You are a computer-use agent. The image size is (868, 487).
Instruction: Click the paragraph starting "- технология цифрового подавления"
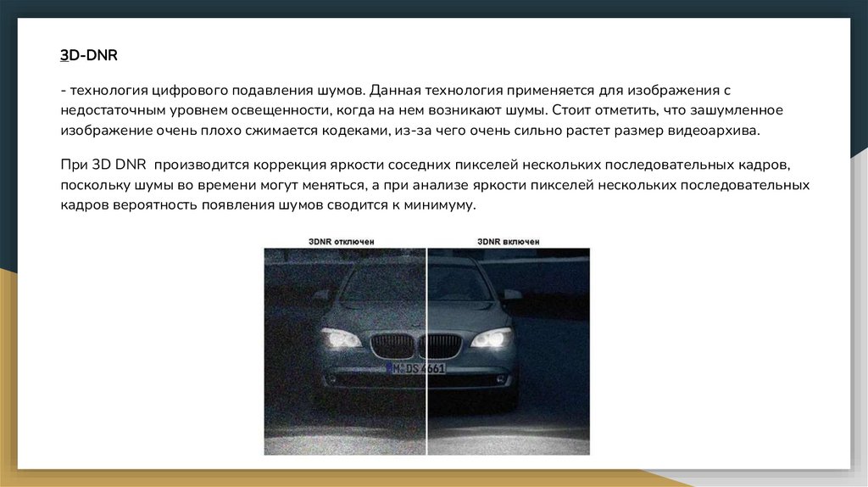click(422, 110)
